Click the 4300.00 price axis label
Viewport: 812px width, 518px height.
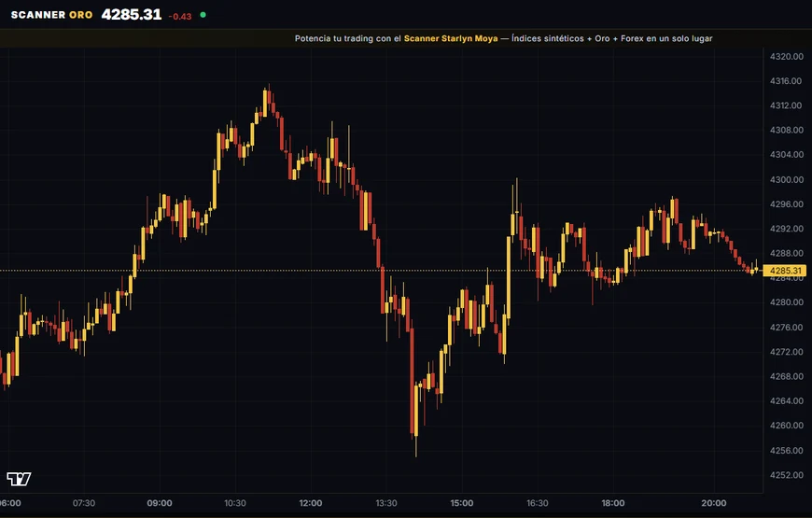786,180
